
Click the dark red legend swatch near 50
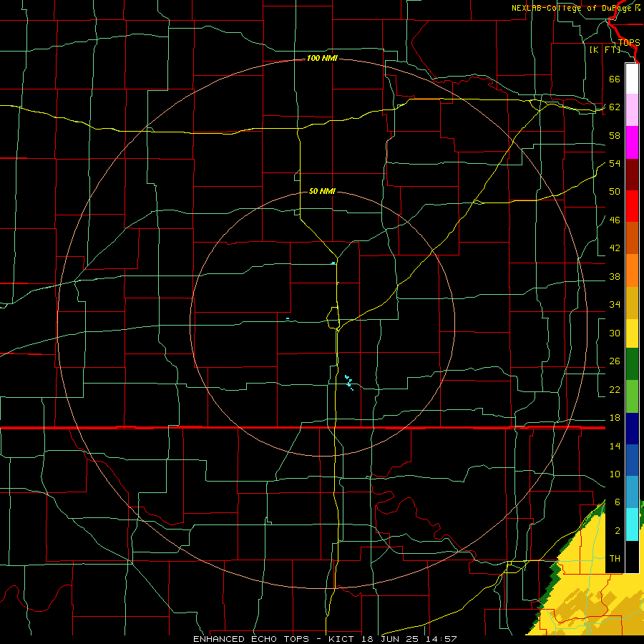pyautogui.click(x=632, y=175)
